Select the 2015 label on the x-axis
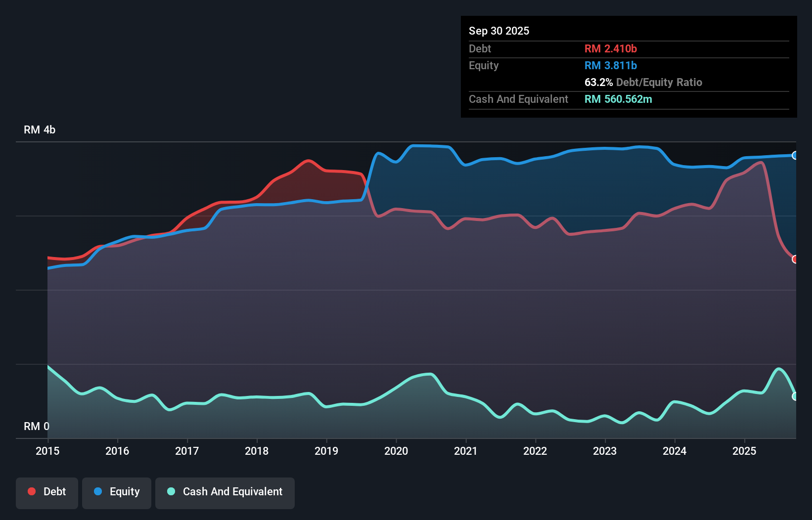 point(47,451)
